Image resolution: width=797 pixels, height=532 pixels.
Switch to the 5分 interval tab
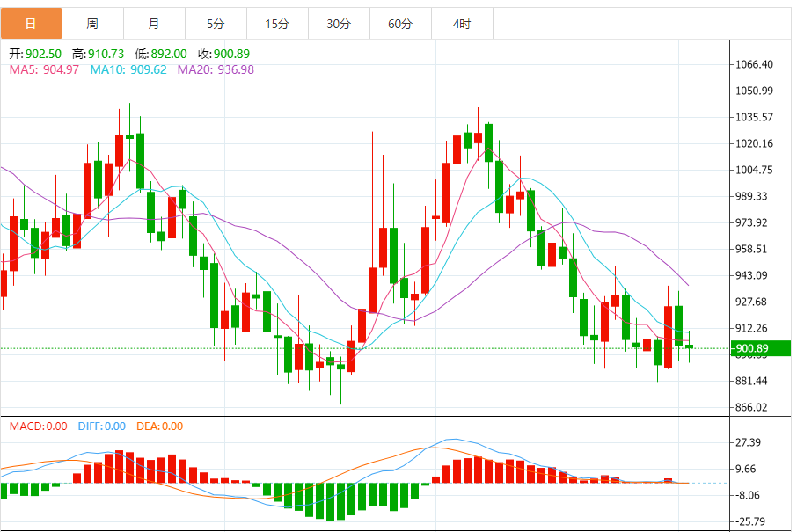(x=216, y=24)
